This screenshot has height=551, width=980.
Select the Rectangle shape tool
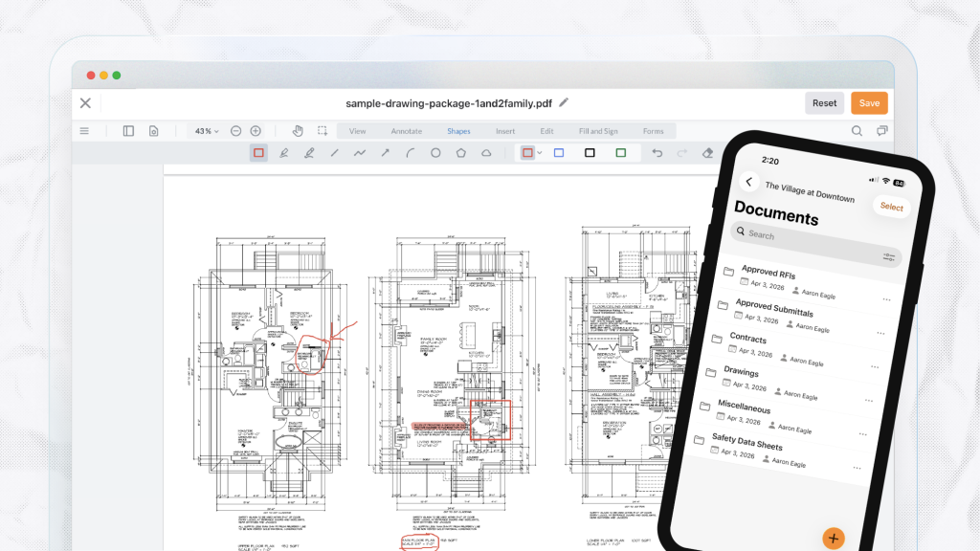(x=258, y=153)
